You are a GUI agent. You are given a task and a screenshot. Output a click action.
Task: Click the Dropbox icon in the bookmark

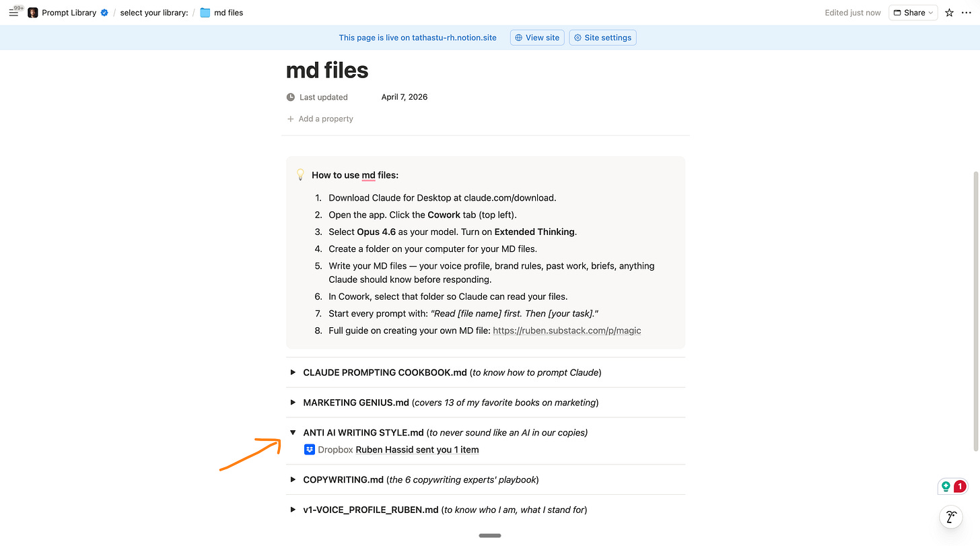[310, 450]
